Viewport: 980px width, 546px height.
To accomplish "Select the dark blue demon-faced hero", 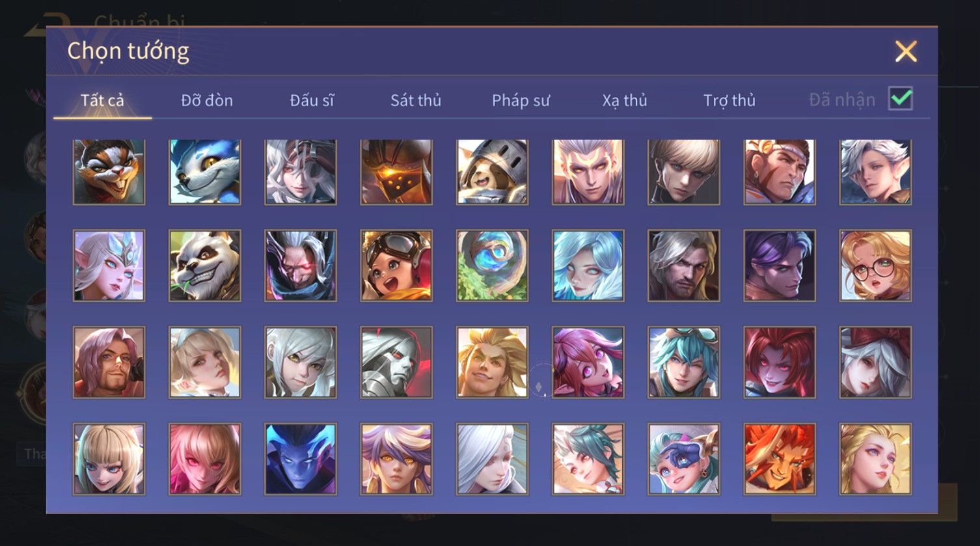I will click(x=301, y=459).
